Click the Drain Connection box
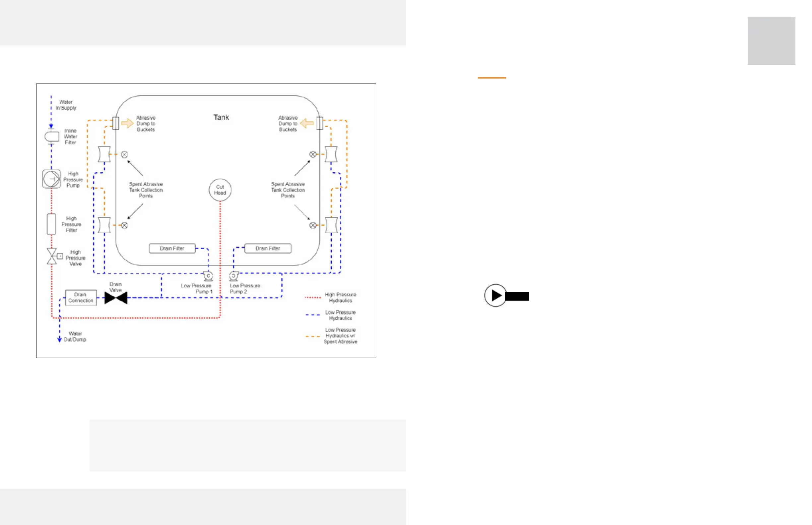812x525 pixels. 81,298
